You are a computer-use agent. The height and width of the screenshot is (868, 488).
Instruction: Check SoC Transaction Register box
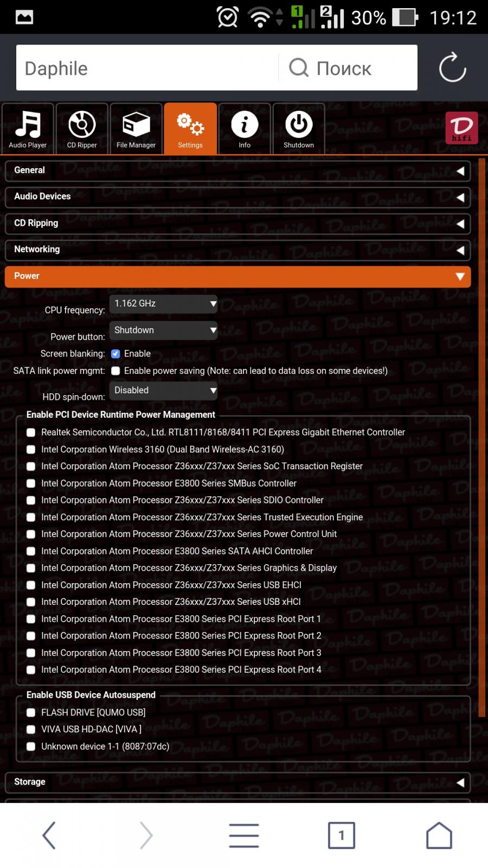point(31,467)
